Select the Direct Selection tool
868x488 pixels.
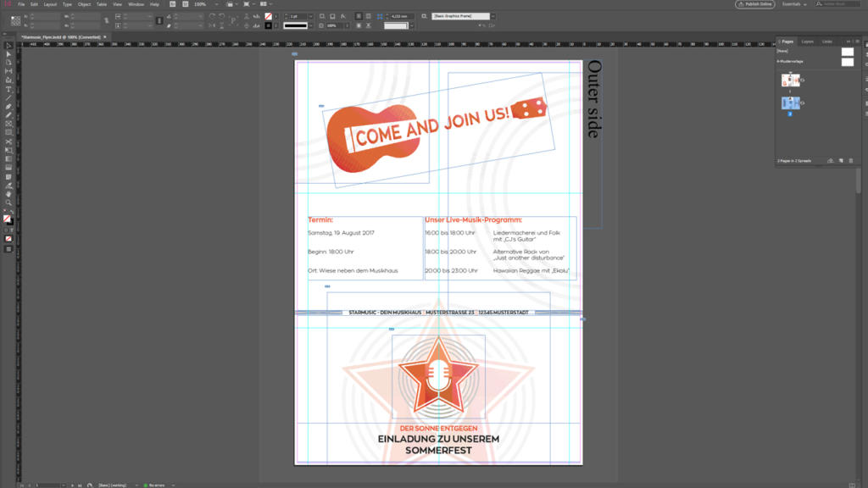pos(8,54)
